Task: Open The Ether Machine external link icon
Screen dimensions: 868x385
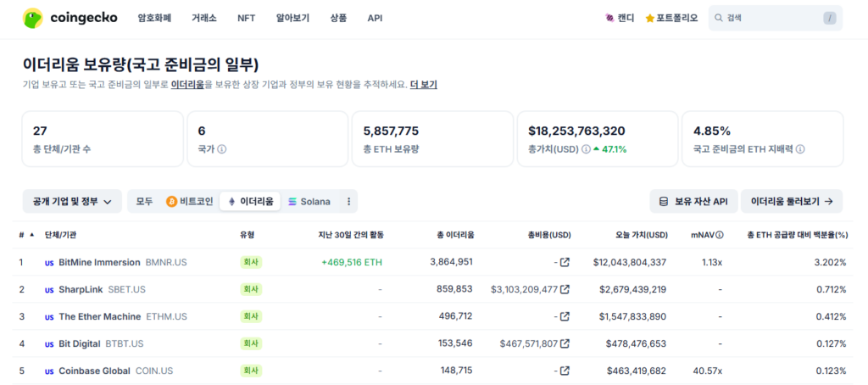Action: click(x=565, y=316)
